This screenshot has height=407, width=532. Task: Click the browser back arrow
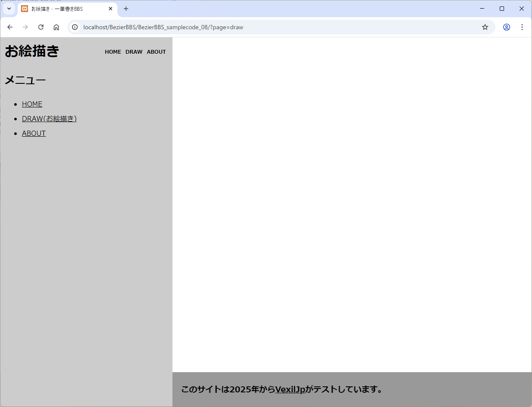point(10,27)
